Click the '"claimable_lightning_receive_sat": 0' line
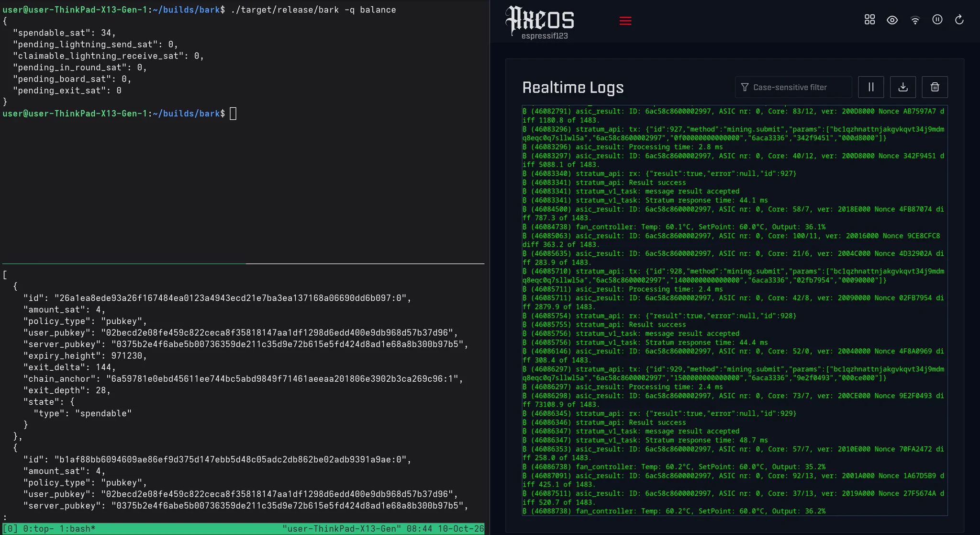This screenshot has height=535, width=980. 108,56
